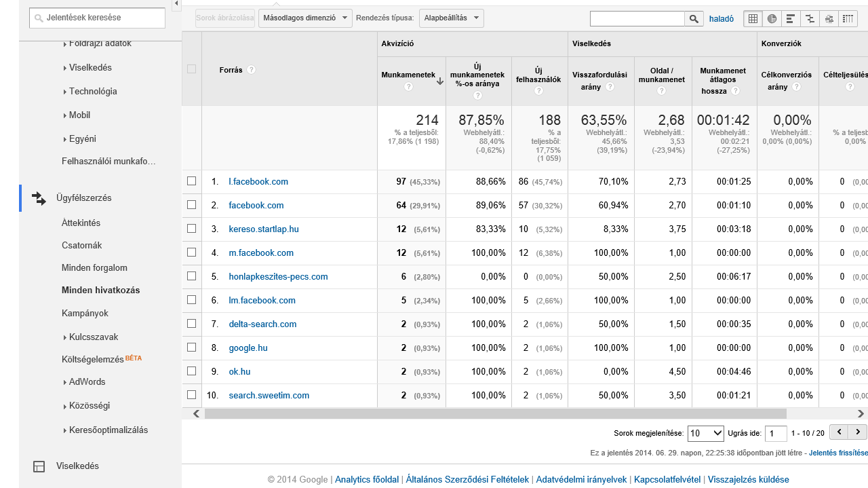
Task: Toggle the select-all checkbox in table header
Action: click(191, 69)
